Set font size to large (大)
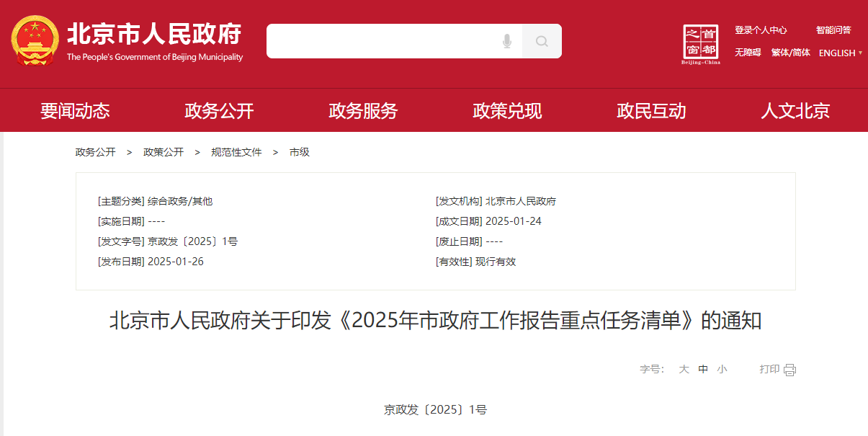Viewport: 868px width, 436px height. pyautogui.click(x=684, y=369)
